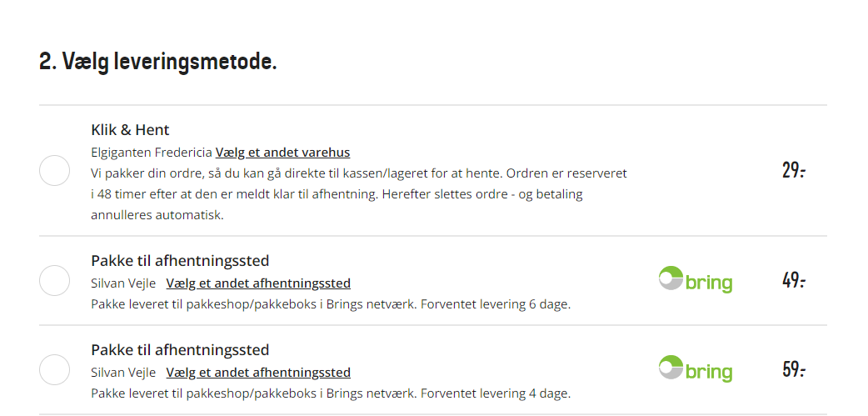This screenshot has width=868, height=416.
Task: Click the 29:- price for Klik & Hent
Action: pos(793,170)
